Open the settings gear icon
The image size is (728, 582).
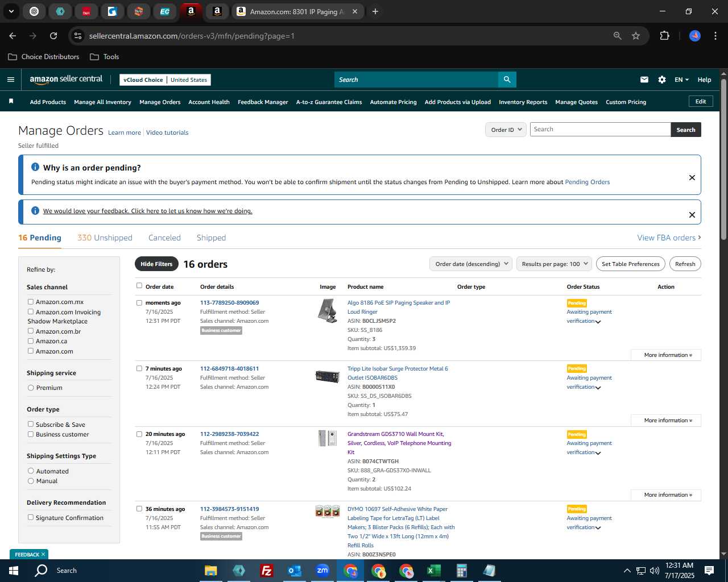click(x=662, y=80)
